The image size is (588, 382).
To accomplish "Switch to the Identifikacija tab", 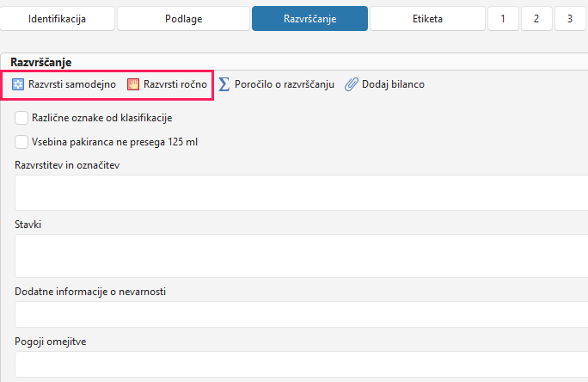I will point(57,19).
